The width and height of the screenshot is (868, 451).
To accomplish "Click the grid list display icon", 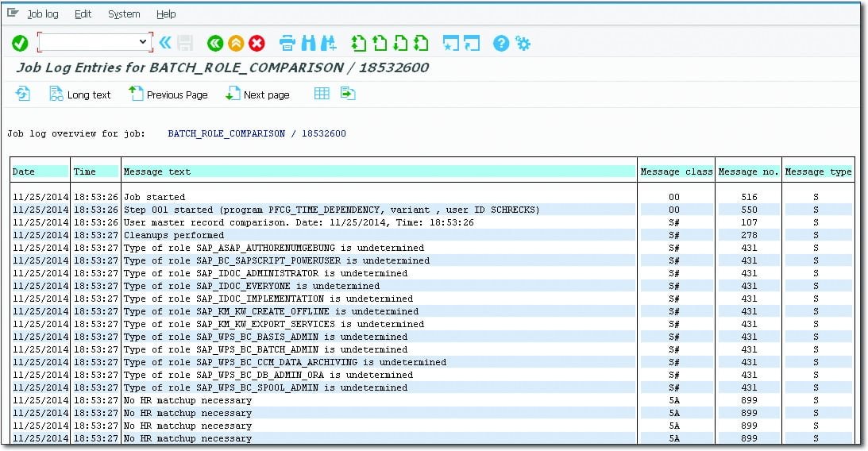I will (322, 94).
